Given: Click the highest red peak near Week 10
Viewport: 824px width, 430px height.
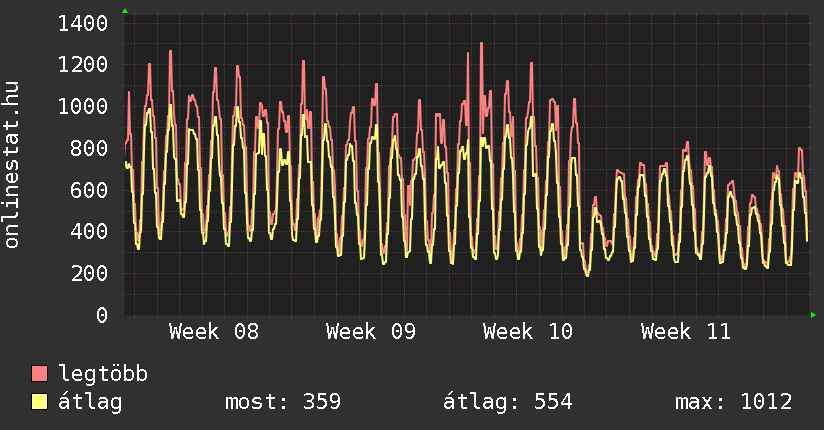Looking at the screenshot, I should click(x=481, y=44).
